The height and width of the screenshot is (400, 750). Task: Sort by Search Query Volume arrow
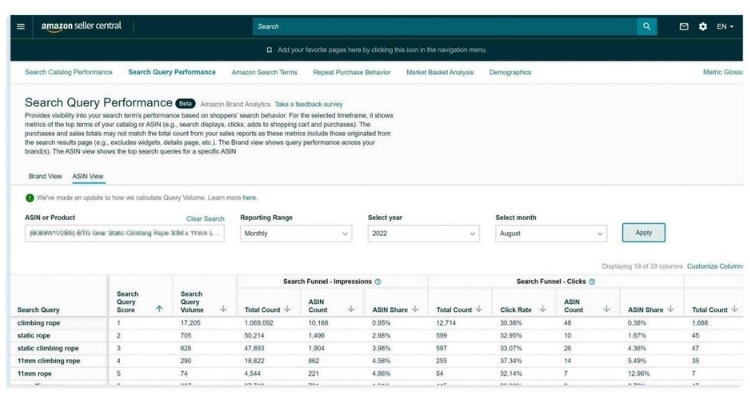[x=221, y=308]
